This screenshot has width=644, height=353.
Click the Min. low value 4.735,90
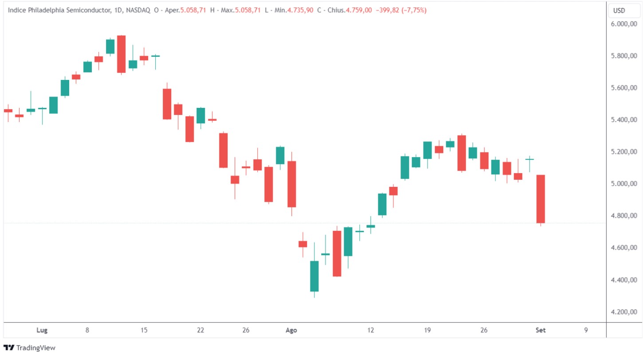coord(302,10)
